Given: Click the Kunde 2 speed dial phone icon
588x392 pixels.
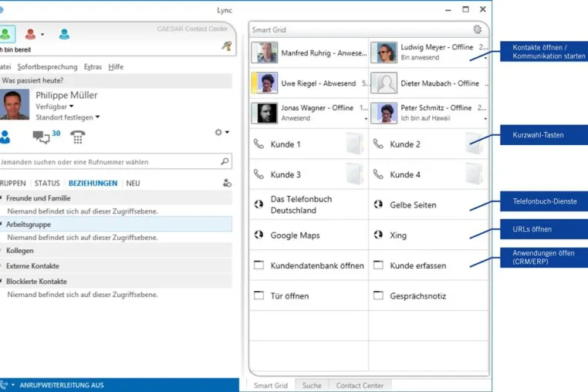Looking at the screenshot, I should click(x=378, y=144).
